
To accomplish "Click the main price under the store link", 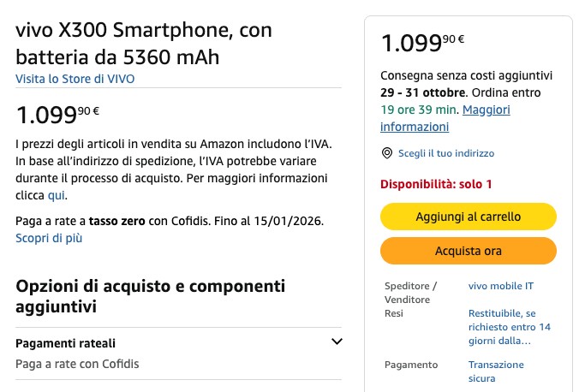I will (57, 115).
